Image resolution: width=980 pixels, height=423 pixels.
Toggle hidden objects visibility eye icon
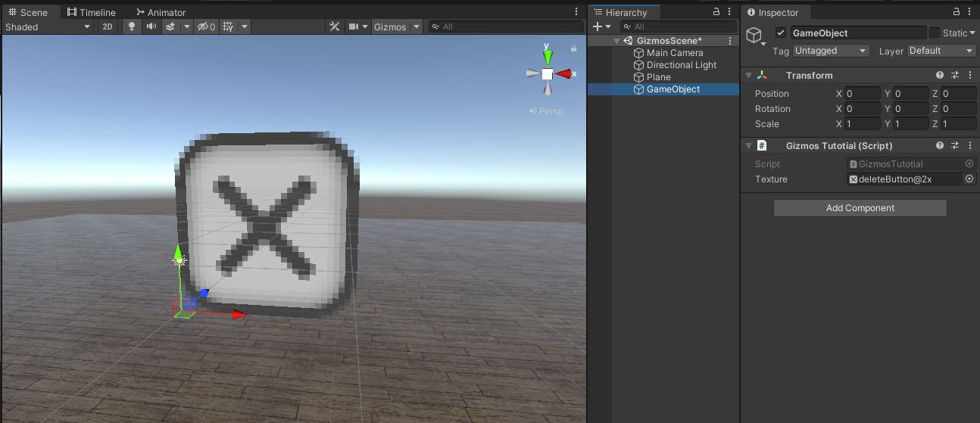coord(207,26)
